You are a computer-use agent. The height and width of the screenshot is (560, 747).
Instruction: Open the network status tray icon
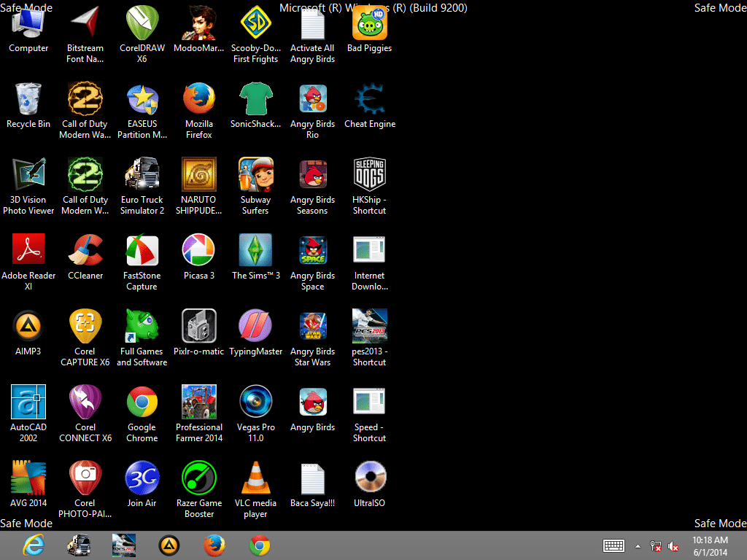coord(656,546)
